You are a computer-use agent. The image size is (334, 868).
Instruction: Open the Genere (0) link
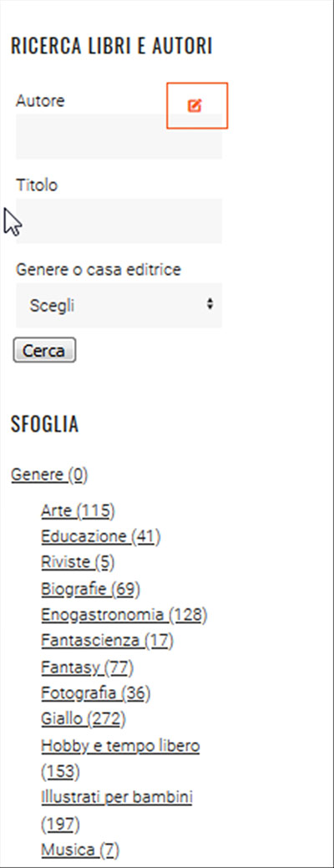(x=49, y=475)
